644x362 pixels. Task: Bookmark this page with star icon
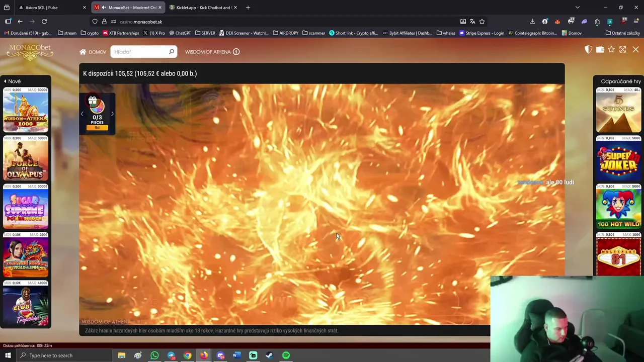tap(482, 22)
